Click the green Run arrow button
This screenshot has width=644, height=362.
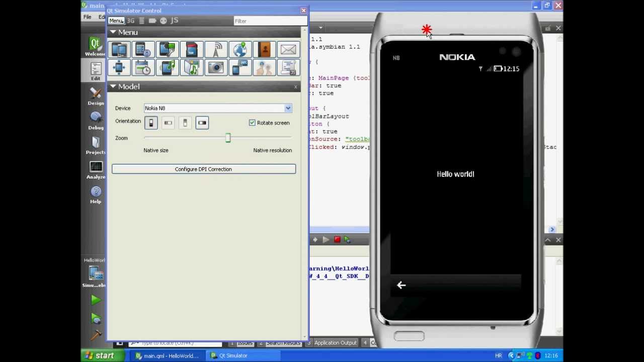[96, 300]
